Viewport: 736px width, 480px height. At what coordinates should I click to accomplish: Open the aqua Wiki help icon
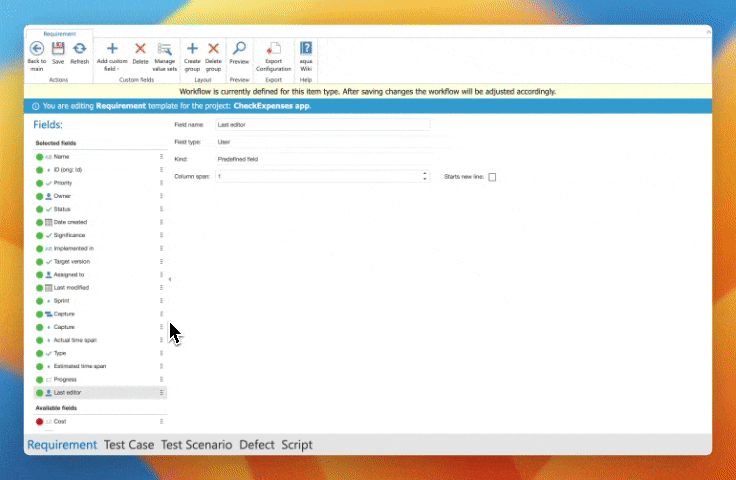click(x=306, y=49)
